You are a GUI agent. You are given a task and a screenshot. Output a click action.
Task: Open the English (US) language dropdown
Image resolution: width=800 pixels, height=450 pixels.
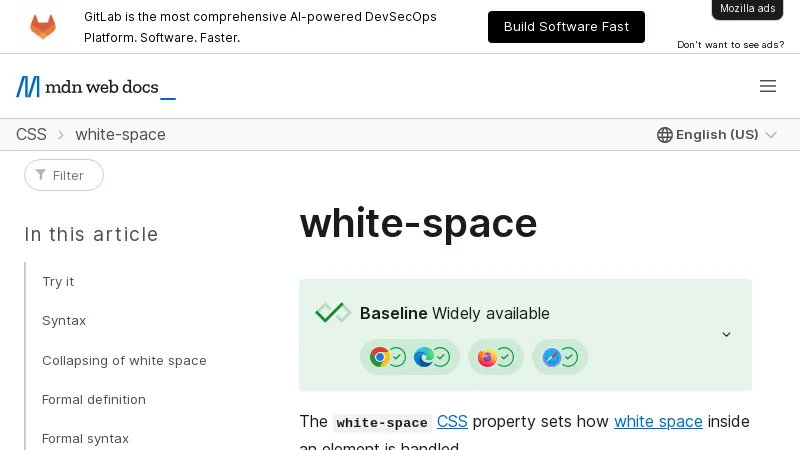(716, 135)
